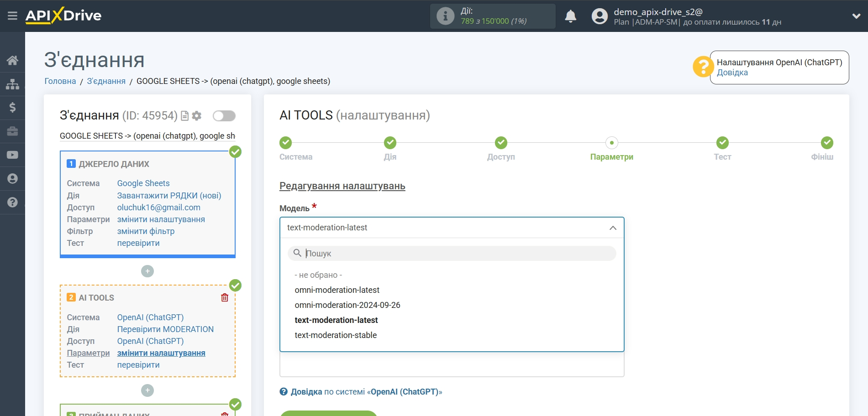Collapse the Модель dropdown
The width and height of the screenshot is (868, 416).
[613, 228]
